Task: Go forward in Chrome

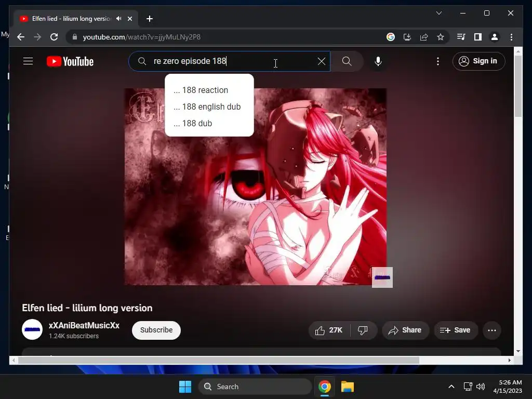Action: 37,37
